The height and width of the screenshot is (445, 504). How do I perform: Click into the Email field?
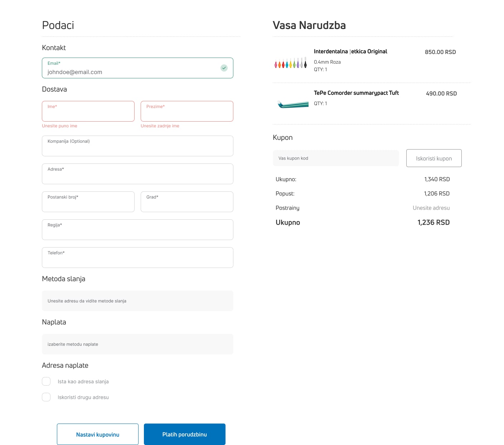(x=132, y=72)
